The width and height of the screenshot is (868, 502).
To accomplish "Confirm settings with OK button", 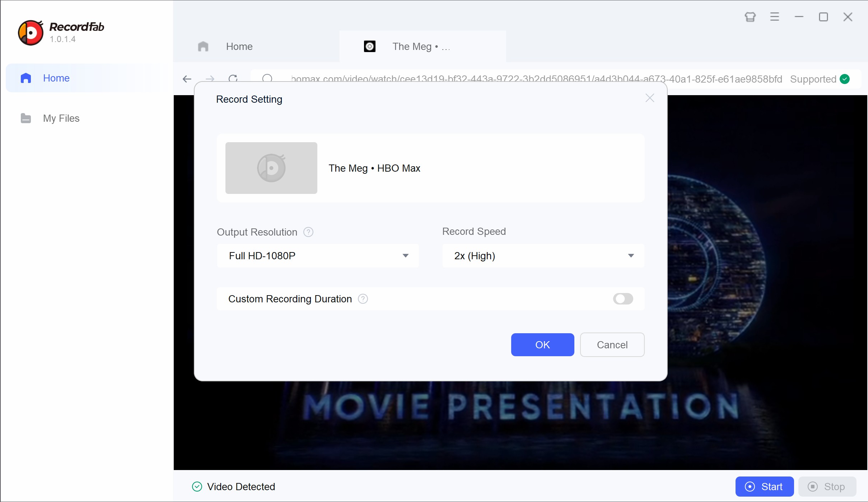I will [x=543, y=345].
